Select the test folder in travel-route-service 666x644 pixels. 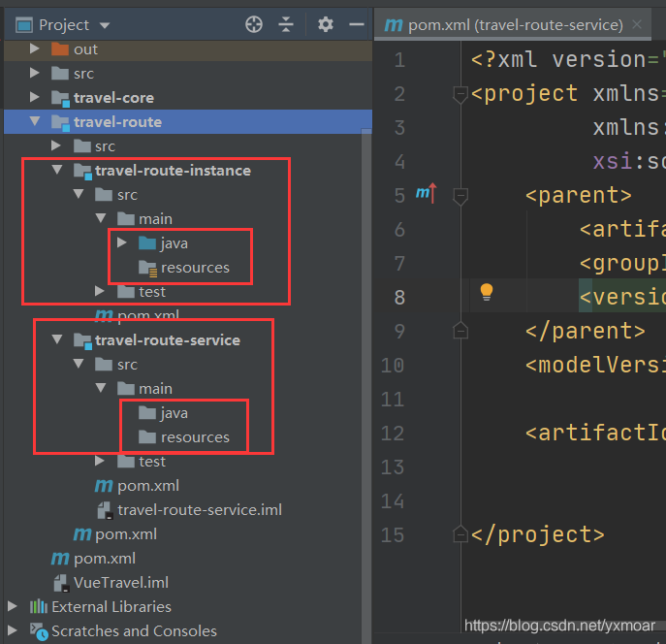click(x=152, y=462)
